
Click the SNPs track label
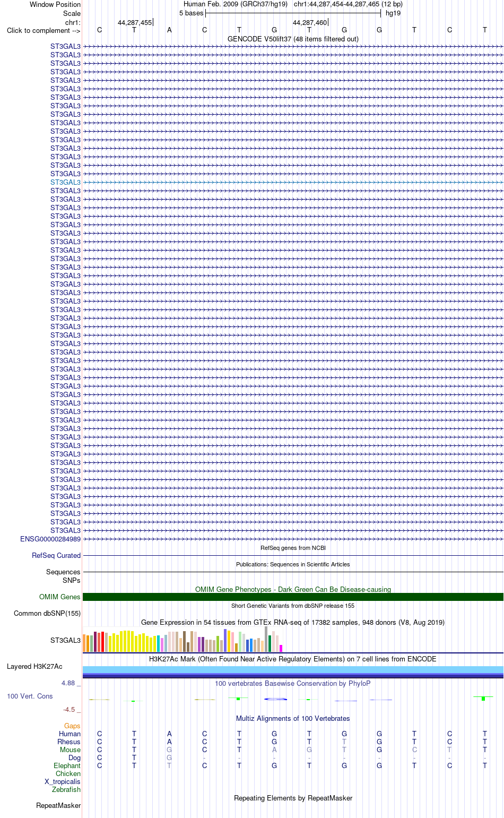(x=72, y=580)
